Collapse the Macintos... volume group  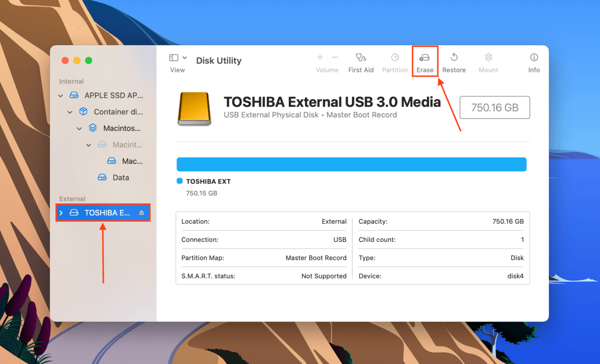tap(79, 128)
